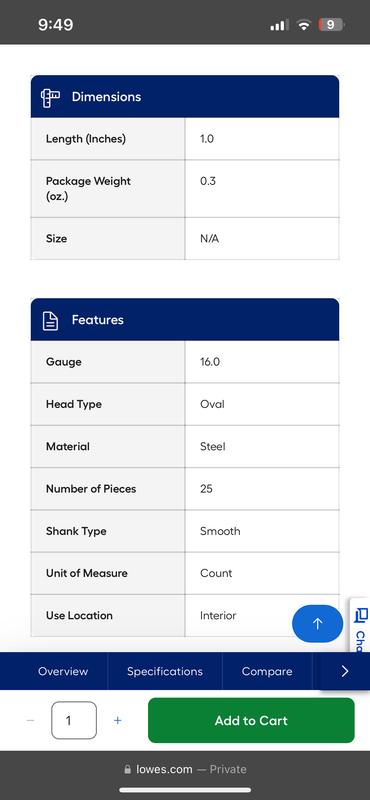The width and height of the screenshot is (370, 800).
Task: Tap the blue scroll-to-top arrow button
Action: (317, 623)
